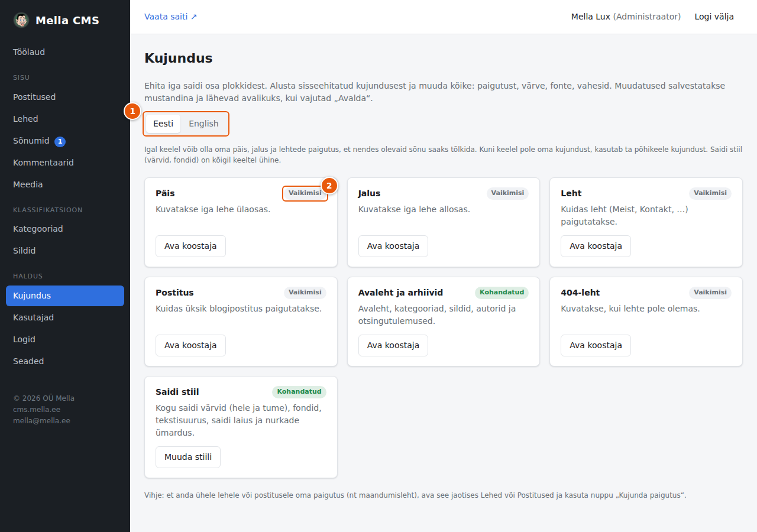Open the builder for Jalus
The width and height of the screenshot is (757, 532).
pos(393,246)
